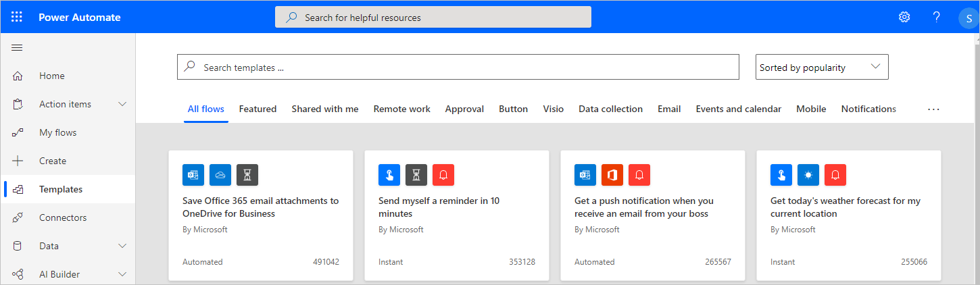Click the Templates icon in sidebar
This screenshot has height=285, width=980.
18,189
